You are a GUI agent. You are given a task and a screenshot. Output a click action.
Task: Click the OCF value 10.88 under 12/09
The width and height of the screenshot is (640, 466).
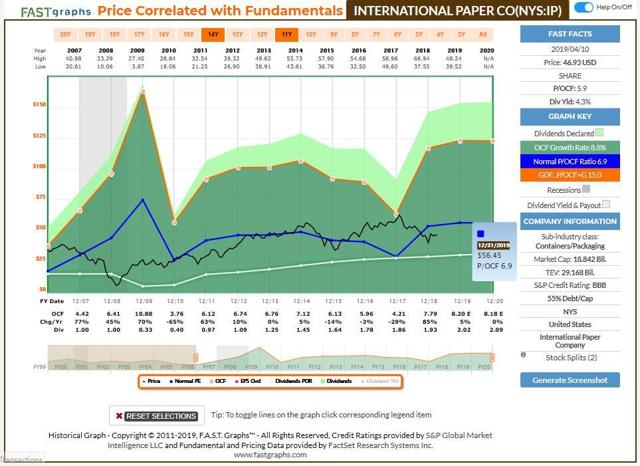pos(143,313)
